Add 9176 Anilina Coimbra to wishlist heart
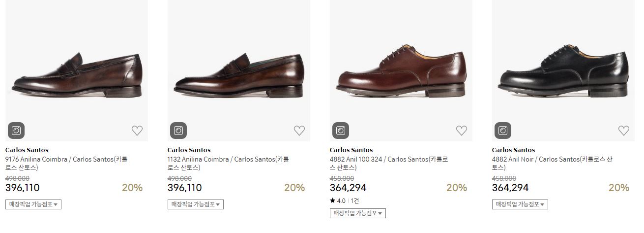Viewport: 644px width, 233px height. (137, 131)
